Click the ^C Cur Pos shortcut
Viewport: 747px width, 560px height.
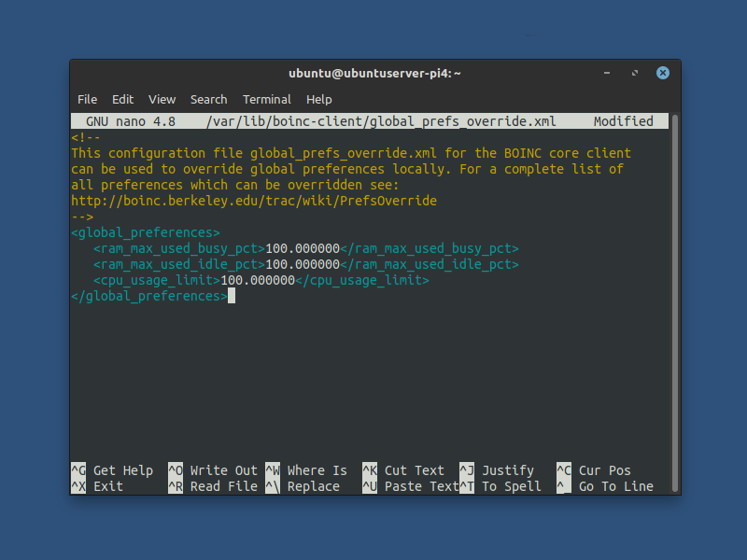[594, 470]
